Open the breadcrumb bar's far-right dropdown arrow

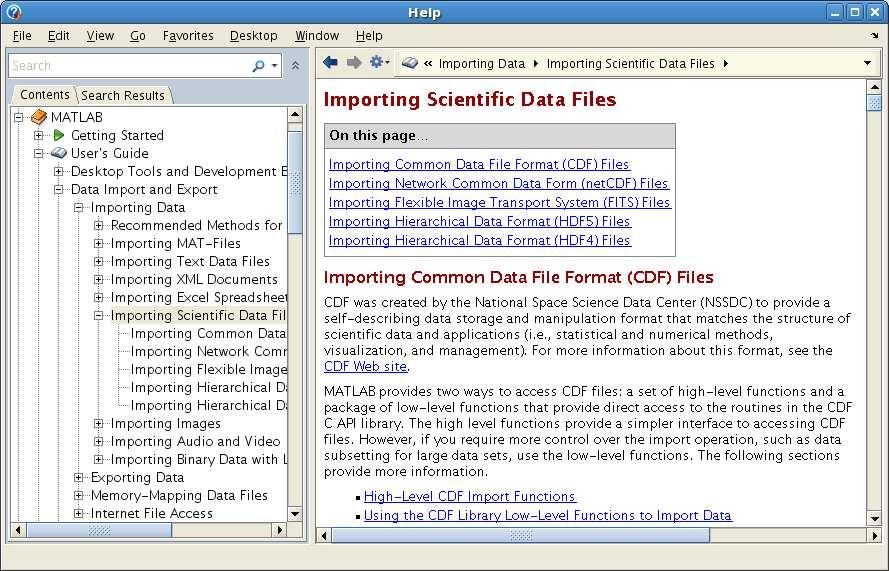click(x=867, y=63)
